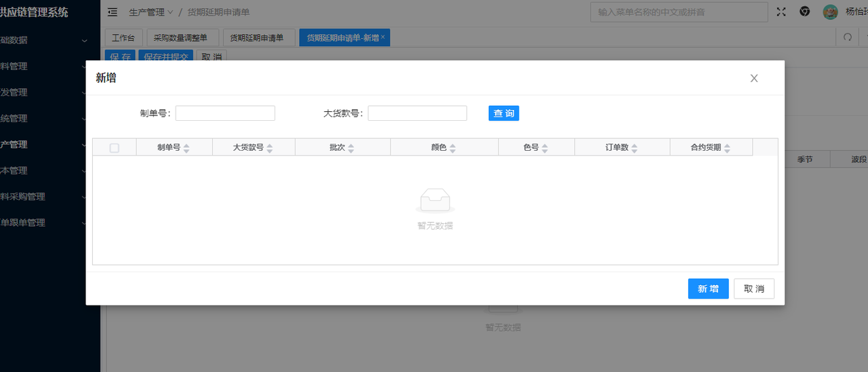Click the refresh icon beside the tabs
This screenshot has width=868, height=372.
click(847, 37)
